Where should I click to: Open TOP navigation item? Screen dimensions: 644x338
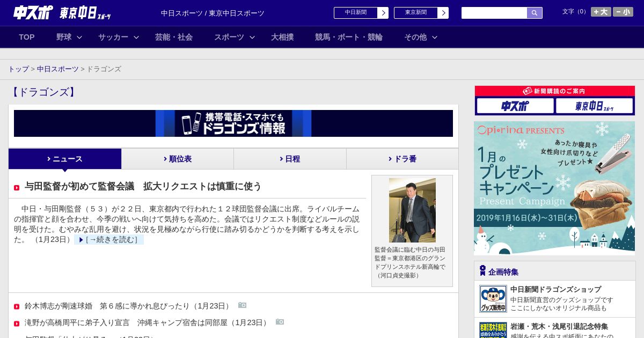click(x=27, y=37)
